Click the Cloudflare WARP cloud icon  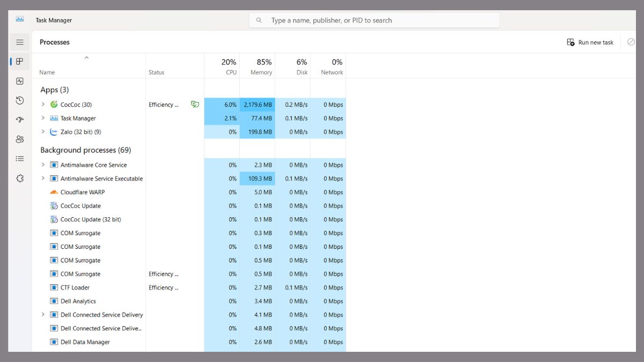coord(54,192)
